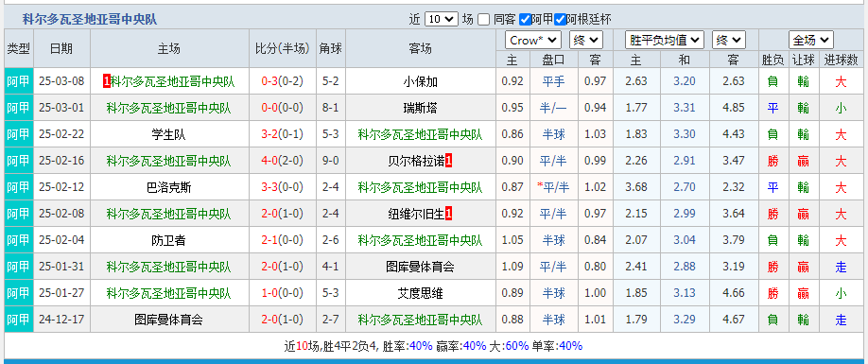Click the 4-0 score on 25-02-16
This screenshot has width=868, height=364.
coord(269,161)
